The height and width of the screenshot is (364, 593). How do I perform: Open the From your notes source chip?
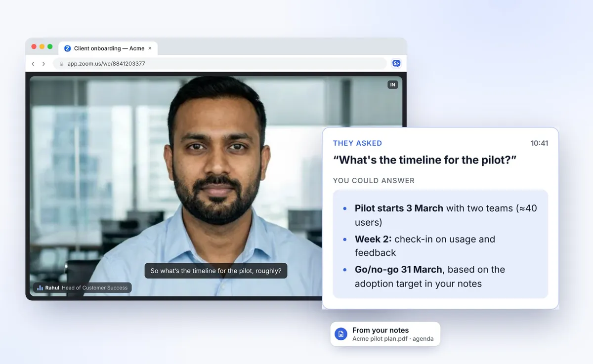click(385, 334)
